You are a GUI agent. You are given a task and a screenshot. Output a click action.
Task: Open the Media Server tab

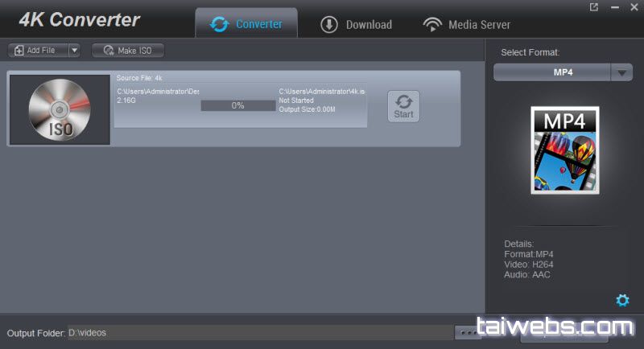tap(467, 24)
